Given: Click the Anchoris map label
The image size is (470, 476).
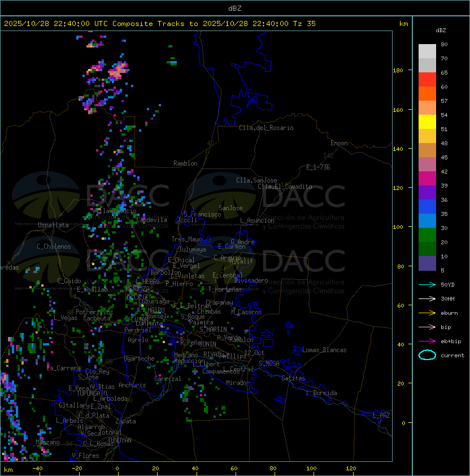Looking at the screenshot, I should point(132,385).
